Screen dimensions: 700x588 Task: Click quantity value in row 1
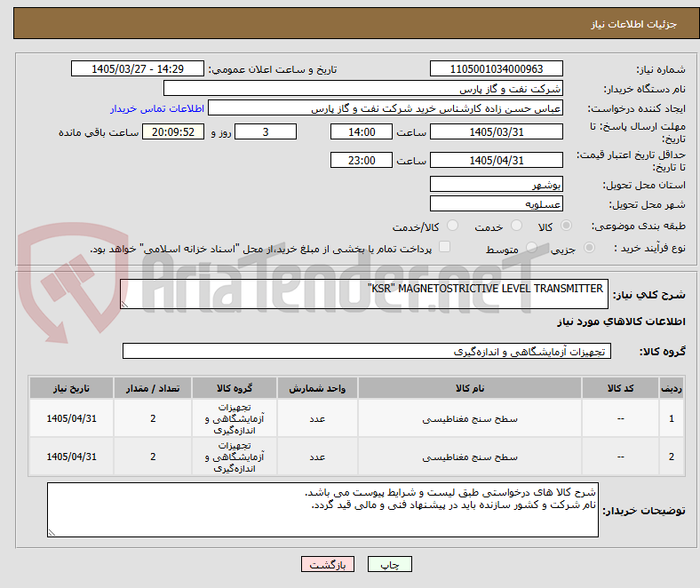tap(153, 418)
